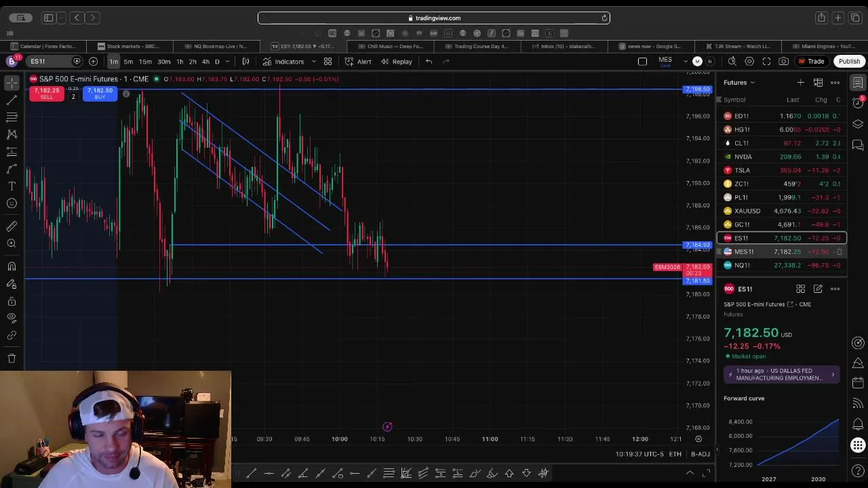This screenshot has height=488, width=868.
Task: Hide all drawings with eye icon
Action: 12,318
